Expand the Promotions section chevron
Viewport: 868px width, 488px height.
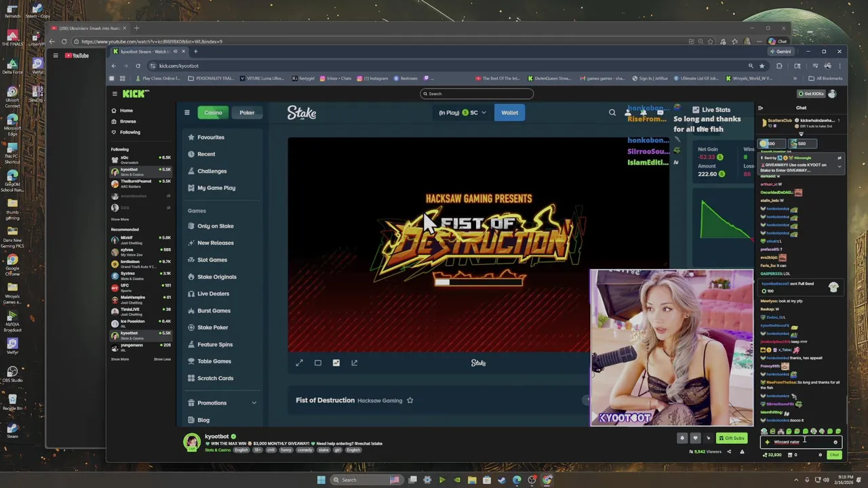[254, 403]
